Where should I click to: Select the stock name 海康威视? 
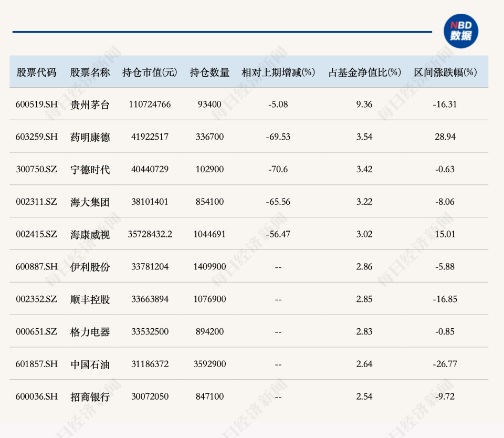tap(90, 235)
